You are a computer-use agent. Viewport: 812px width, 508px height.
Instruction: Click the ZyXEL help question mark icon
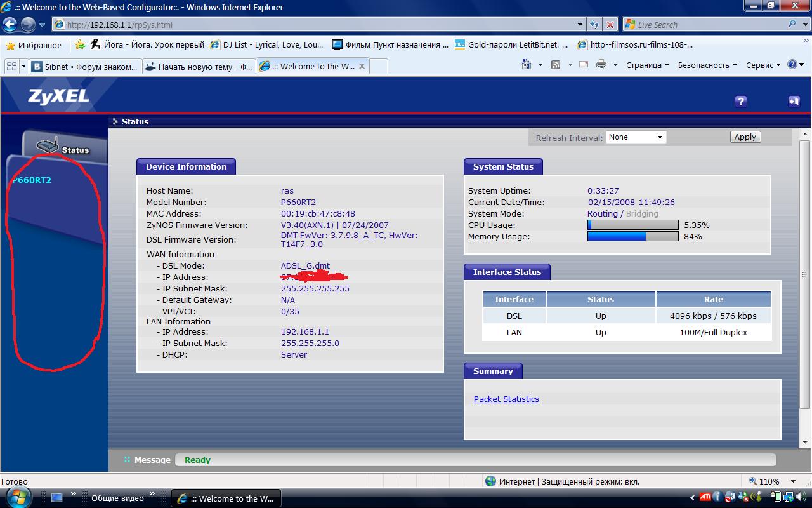pyautogui.click(x=740, y=101)
